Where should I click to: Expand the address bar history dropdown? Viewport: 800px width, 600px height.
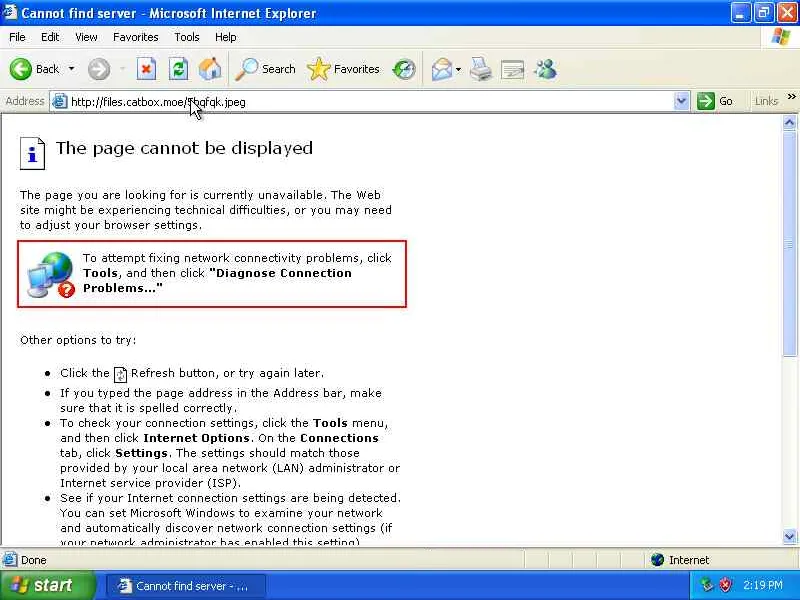(681, 101)
